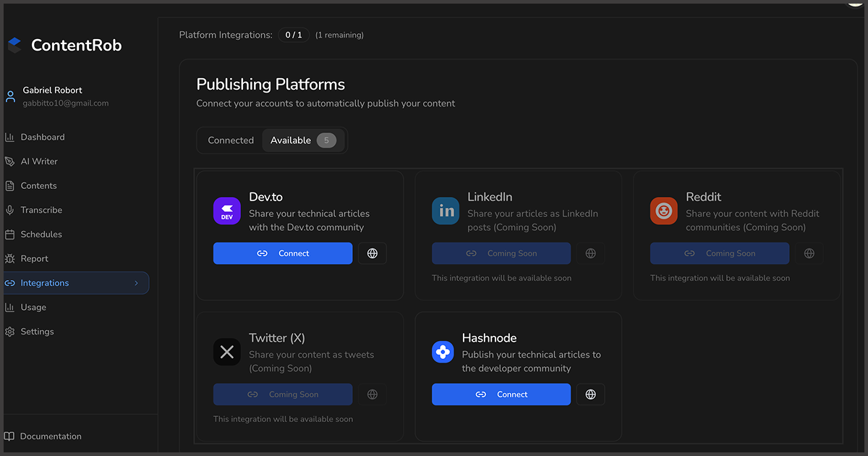The height and width of the screenshot is (456, 868).
Task: Click the LinkedIn platform icon
Action: [446, 211]
